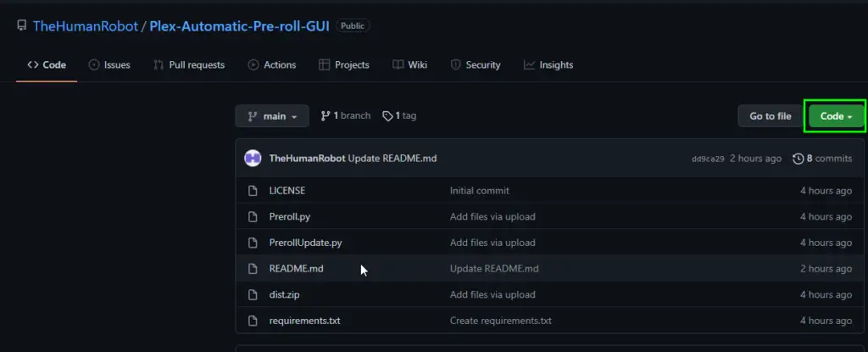Click file icon beside requirements.txt
The image size is (868, 352).
(x=253, y=321)
